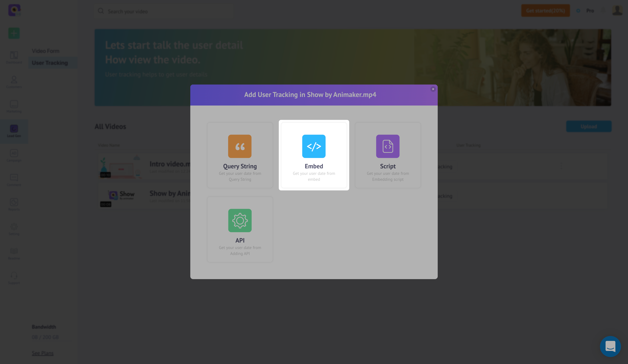Click the 'Intro video' file name
The image size is (628, 364).
point(170,164)
